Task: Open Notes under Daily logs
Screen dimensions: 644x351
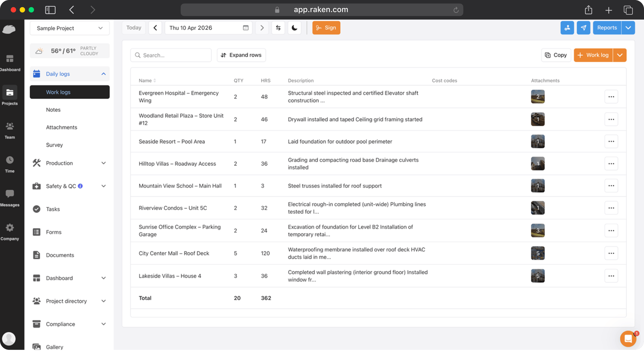Action: pyautogui.click(x=53, y=110)
